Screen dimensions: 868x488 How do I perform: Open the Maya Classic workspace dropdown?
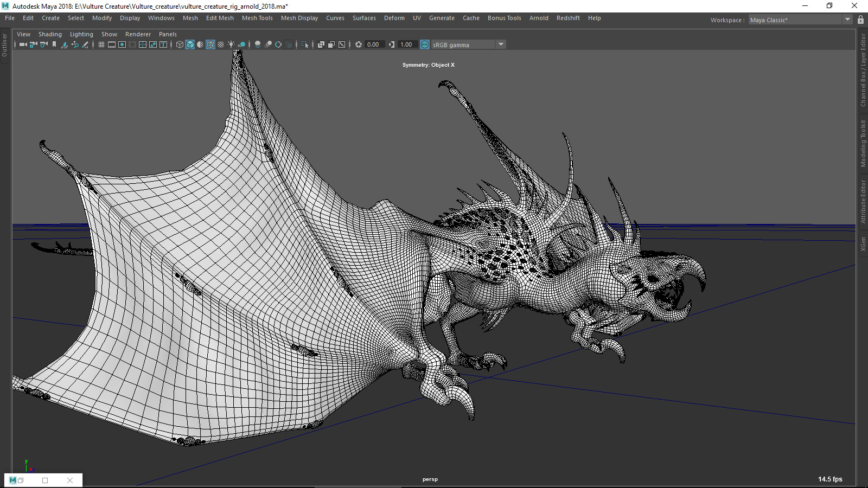(x=847, y=20)
